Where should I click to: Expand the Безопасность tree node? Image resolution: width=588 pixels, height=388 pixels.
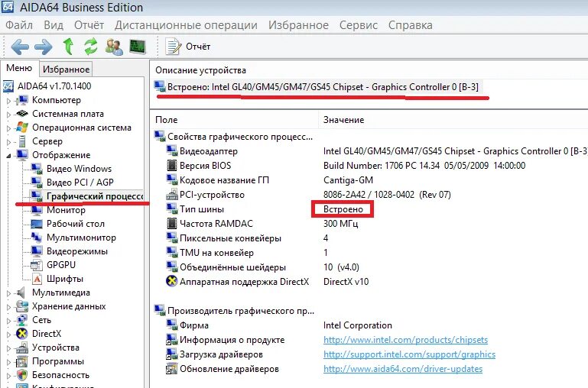8,376
